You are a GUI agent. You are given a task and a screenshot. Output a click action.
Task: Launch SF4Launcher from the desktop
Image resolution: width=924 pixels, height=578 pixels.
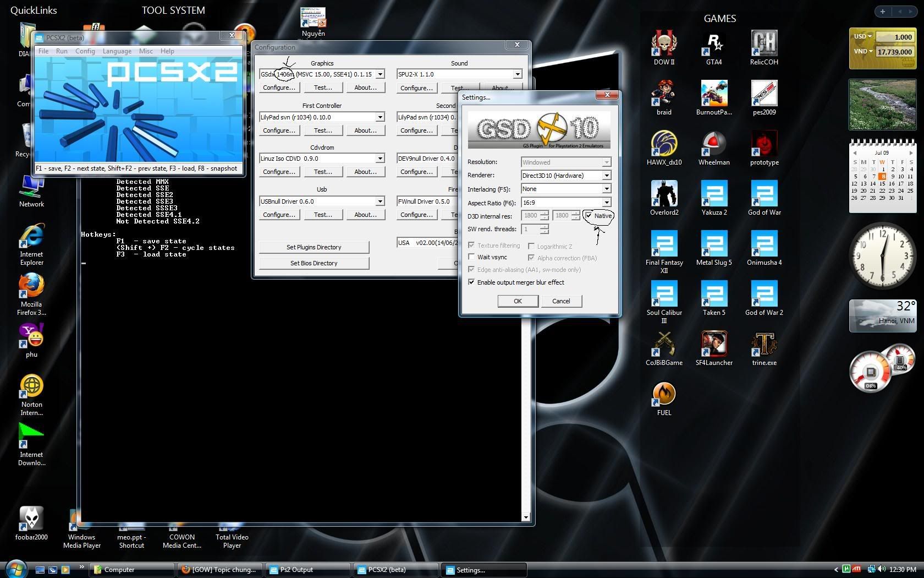(x=714, y=348)
